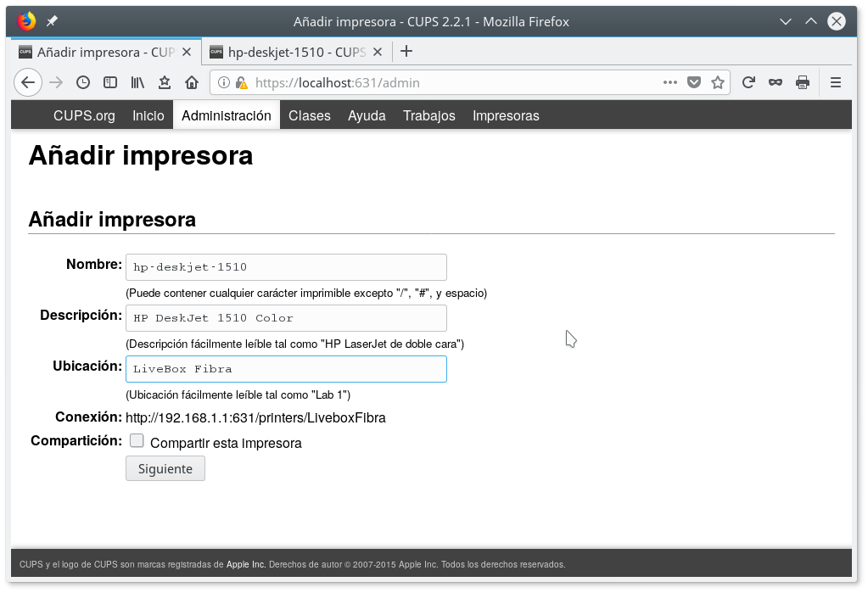
Task: Click the printer icon in the toolbar
Action: tap(802, 82)
